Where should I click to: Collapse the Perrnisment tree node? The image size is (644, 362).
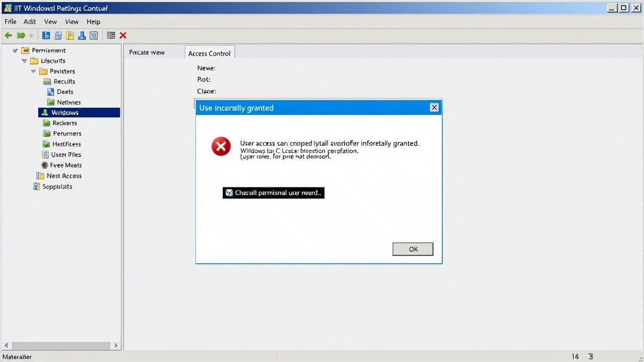pyautogui.click(x=15, y=50)
